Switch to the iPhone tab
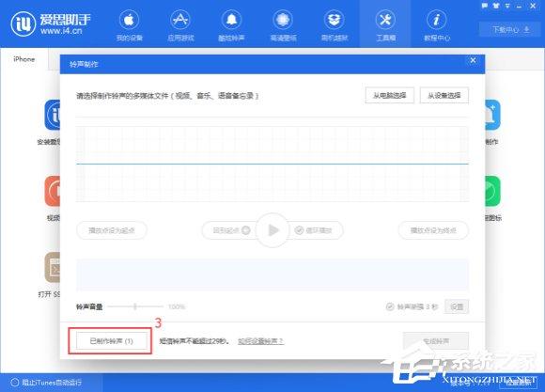This screenshot has width=545, height=392. coord(24,59)
